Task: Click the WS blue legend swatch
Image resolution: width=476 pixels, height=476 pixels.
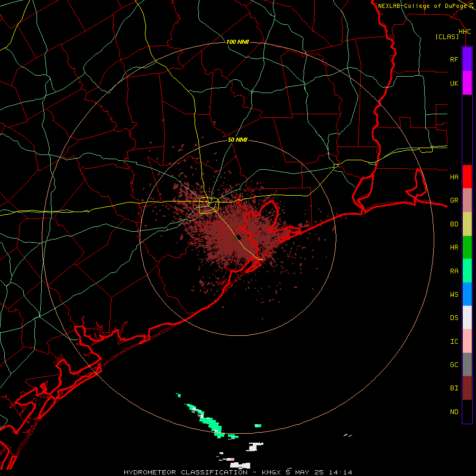Action: coord(467,294)
